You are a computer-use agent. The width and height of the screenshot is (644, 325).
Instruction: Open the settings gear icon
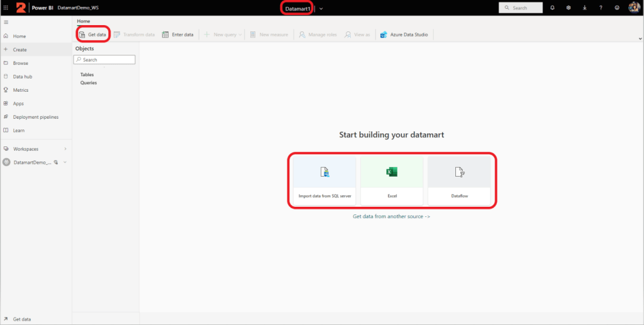click(569, 8)
